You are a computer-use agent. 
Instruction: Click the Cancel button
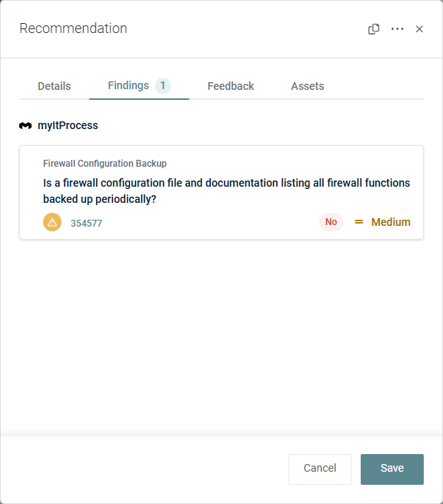[320, 469]
